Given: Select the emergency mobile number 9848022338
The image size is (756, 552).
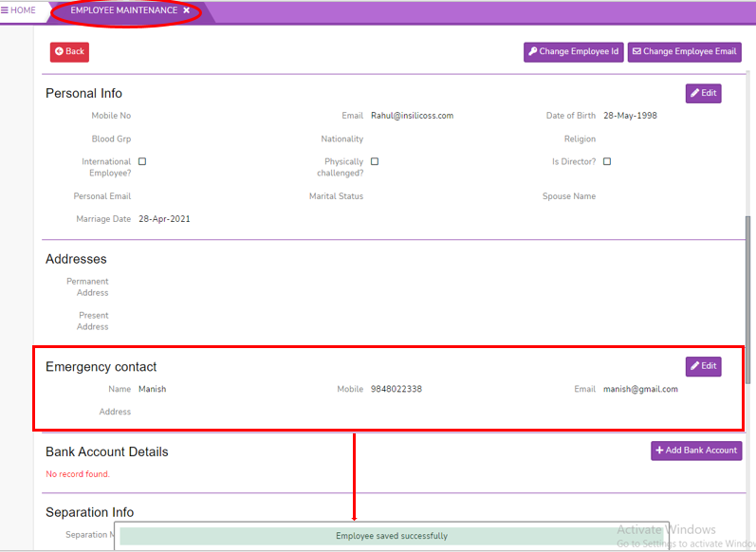Looking at the screenshot, I should (x=396, y=389).
